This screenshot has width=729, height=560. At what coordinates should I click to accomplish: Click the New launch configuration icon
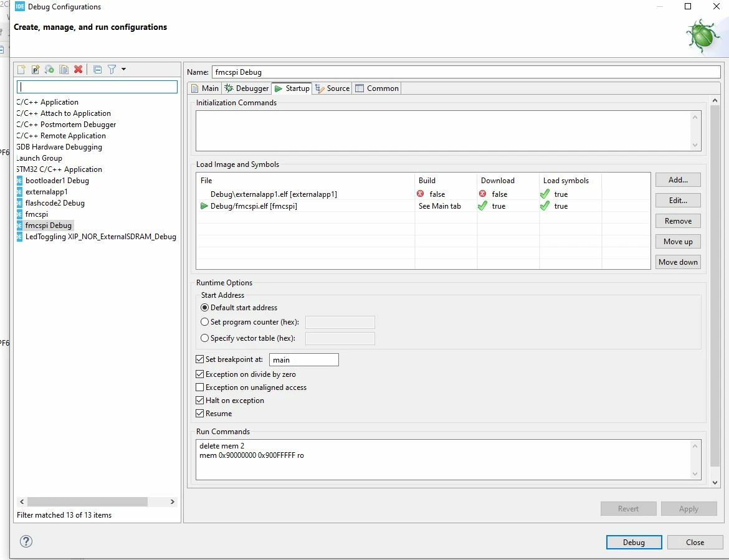21,70
